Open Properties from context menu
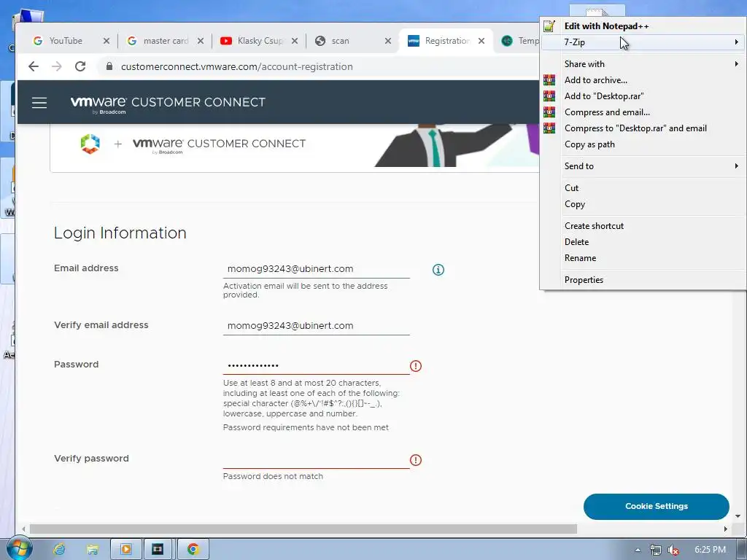 pyautogui.click(x=643, y=280)
